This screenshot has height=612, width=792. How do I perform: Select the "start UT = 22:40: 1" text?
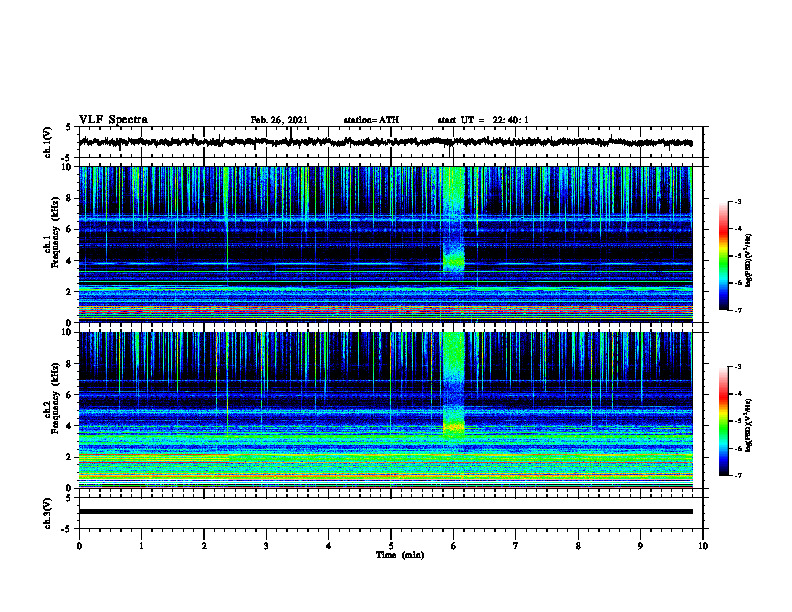(483, 120)
